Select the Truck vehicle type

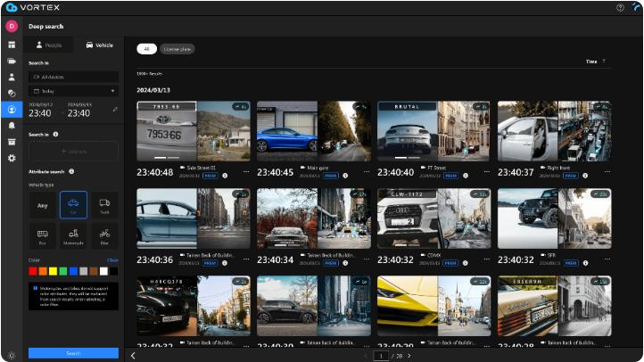click(x=103, y=204)
